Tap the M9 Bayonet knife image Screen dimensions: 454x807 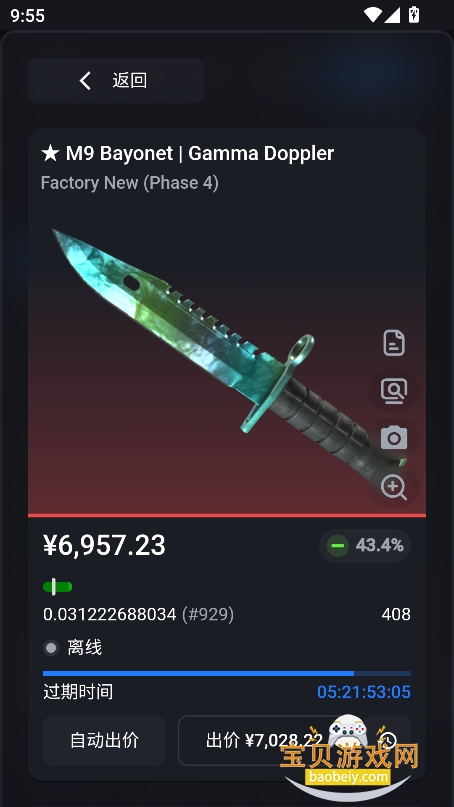[x=227, y=355]
